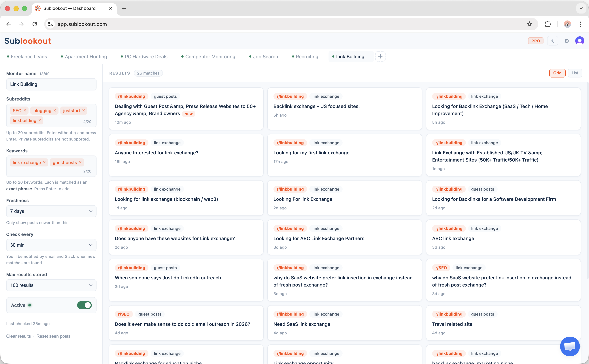589x364 pixels.
Task: Open the support chat bubble
Action: [570, 346]
